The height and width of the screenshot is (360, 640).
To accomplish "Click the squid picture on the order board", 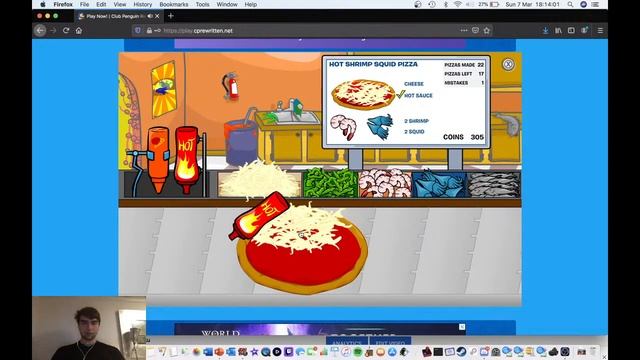I will coord(380,127).
